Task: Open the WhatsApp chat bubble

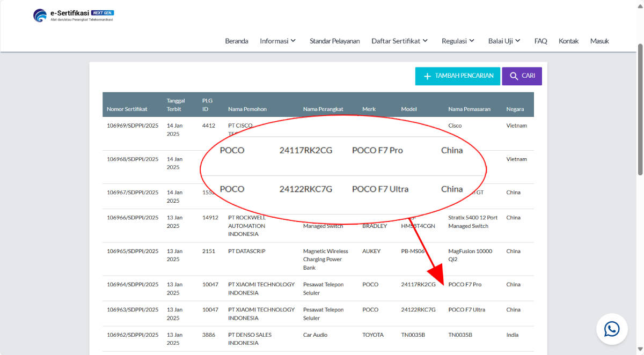Action: pyautogui.click(x=612, y=329)
